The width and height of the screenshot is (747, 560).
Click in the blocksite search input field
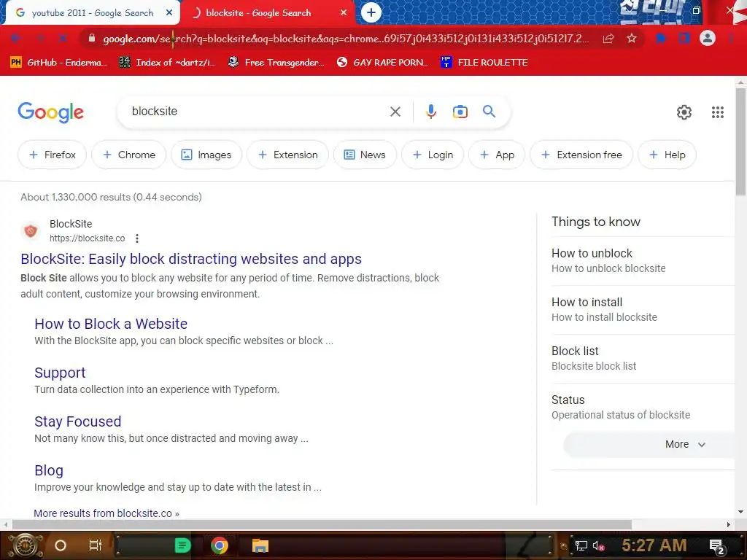coord(258,112)
